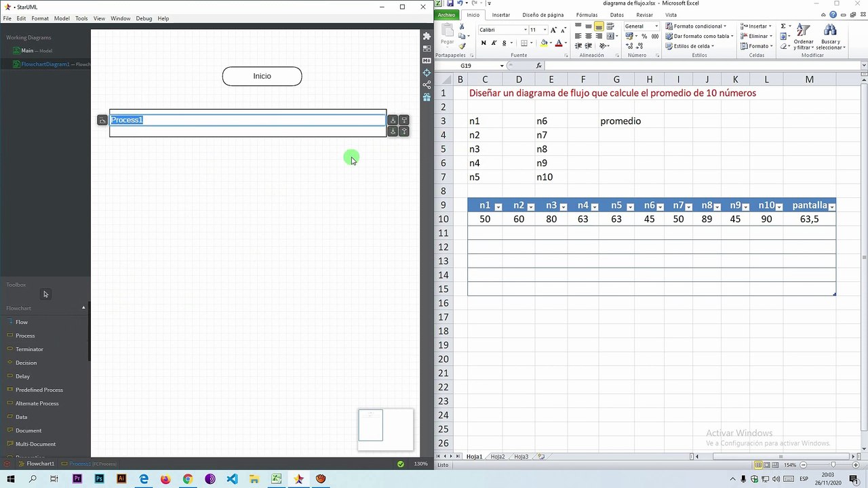Open Windows Start menu
This screenshot has height=488, width=868.
10,479
